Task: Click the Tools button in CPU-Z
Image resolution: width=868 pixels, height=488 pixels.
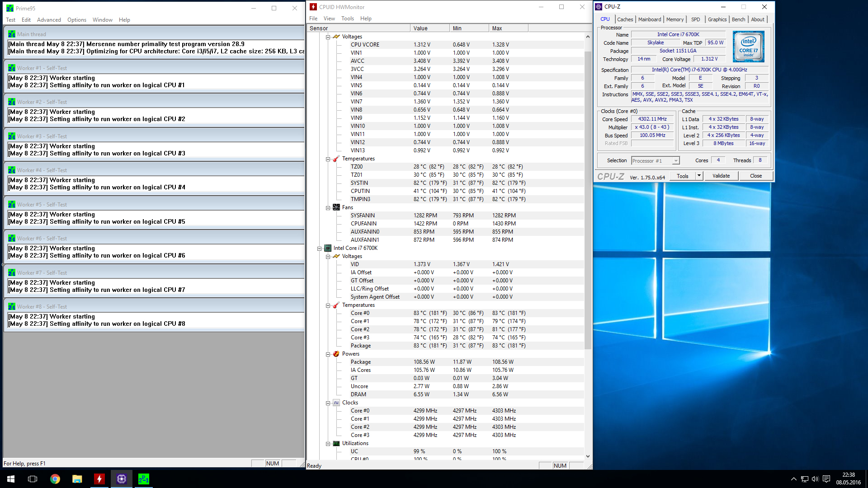Action: [683, 176]
